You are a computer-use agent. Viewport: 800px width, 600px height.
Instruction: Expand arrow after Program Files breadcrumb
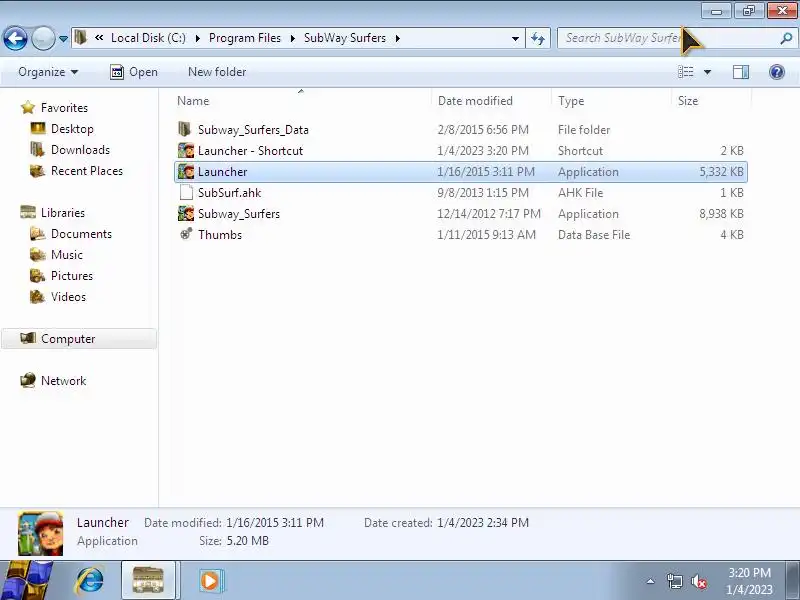[293, 38]
